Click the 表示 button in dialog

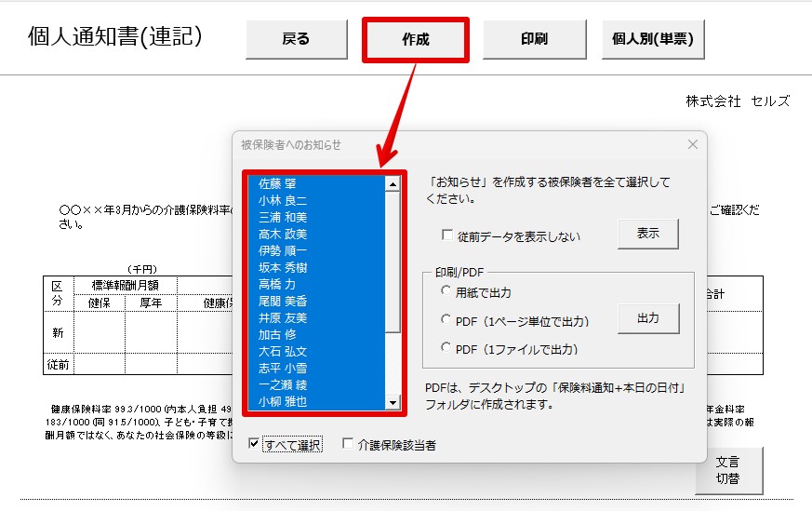648,234
